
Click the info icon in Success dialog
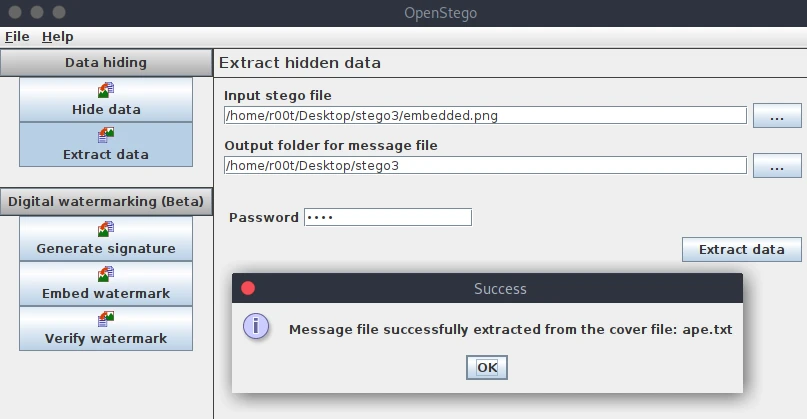[x=258, y=327]
